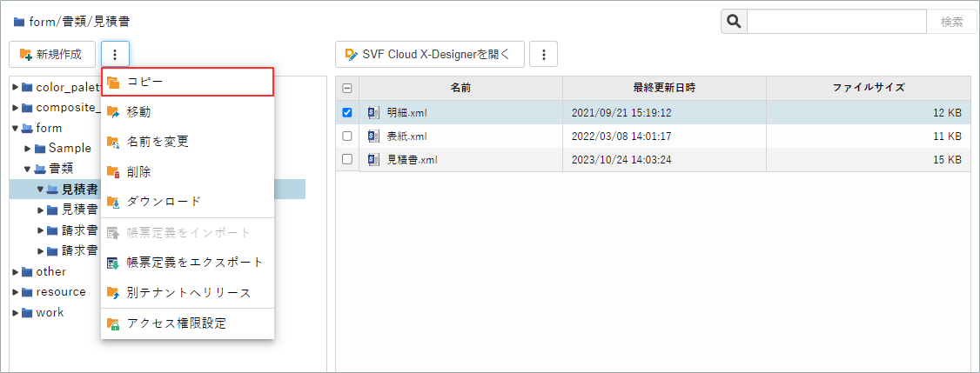Image resolution: width=980 pixels, height=373 pixels.
Task: Click the 見積書.xml file icon
Action: click(x=374, y=159)
